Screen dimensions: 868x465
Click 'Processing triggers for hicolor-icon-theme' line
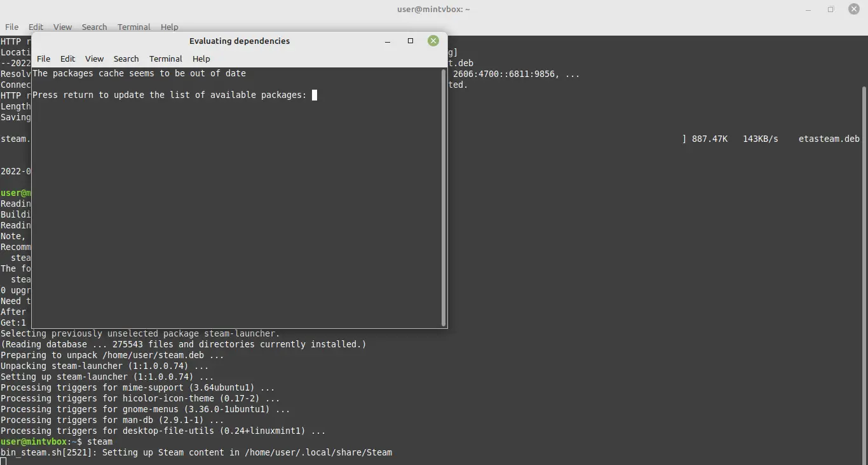point(140,398)
